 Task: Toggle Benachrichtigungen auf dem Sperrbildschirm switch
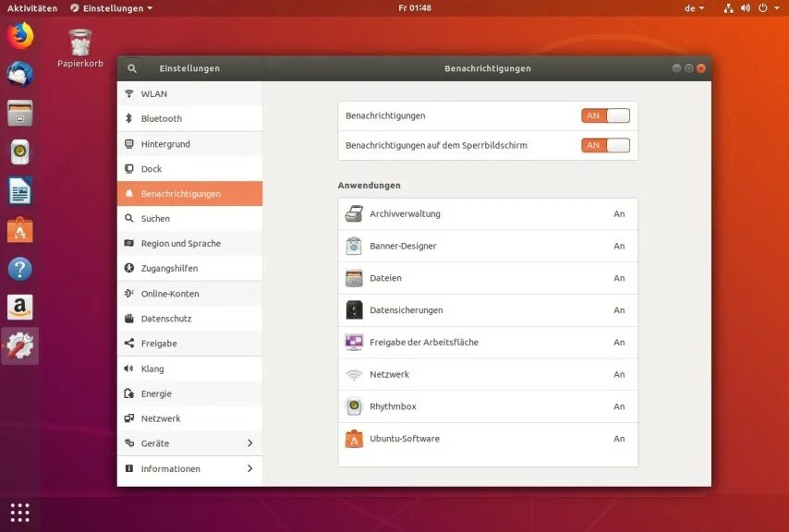coord(605,145)
